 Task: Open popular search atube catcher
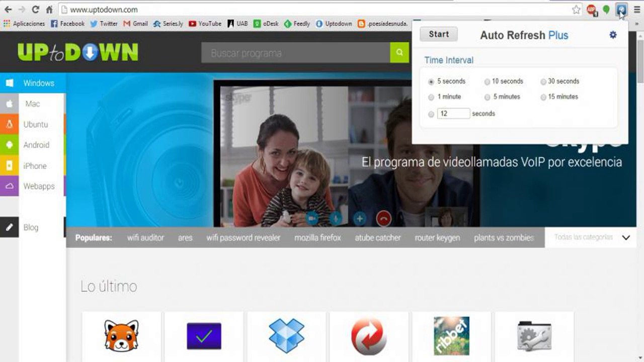[378, 238]
